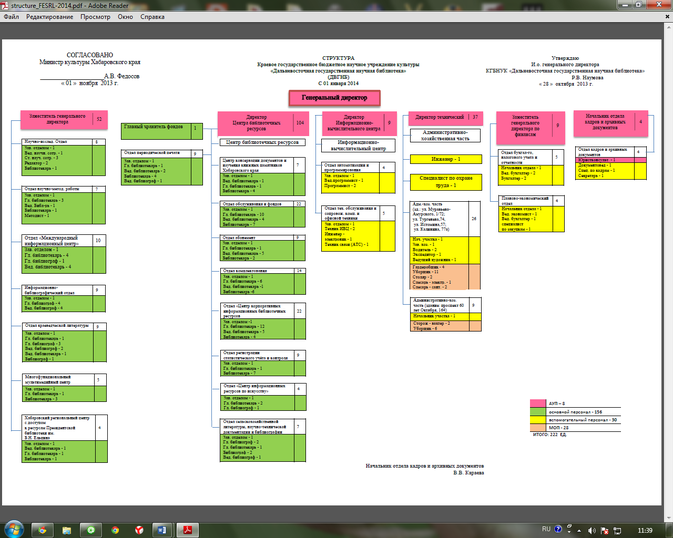This screenshot has height=538, width=673.
Task: Click the Директор технический box
Action: tap(446, 117)
